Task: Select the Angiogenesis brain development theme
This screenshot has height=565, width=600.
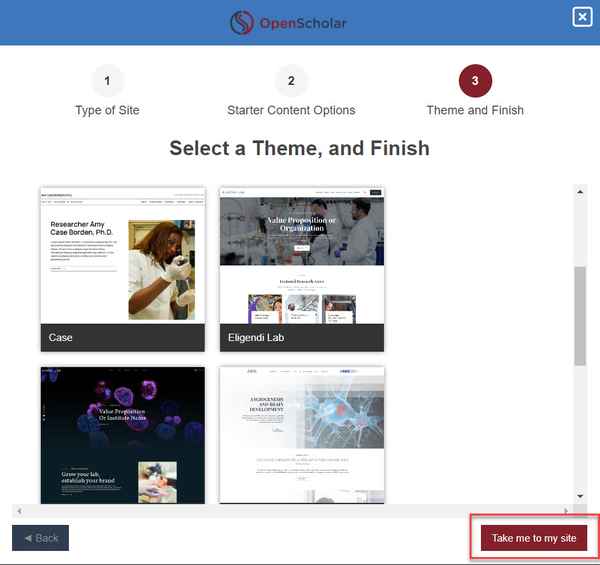Action: [302, 435]
